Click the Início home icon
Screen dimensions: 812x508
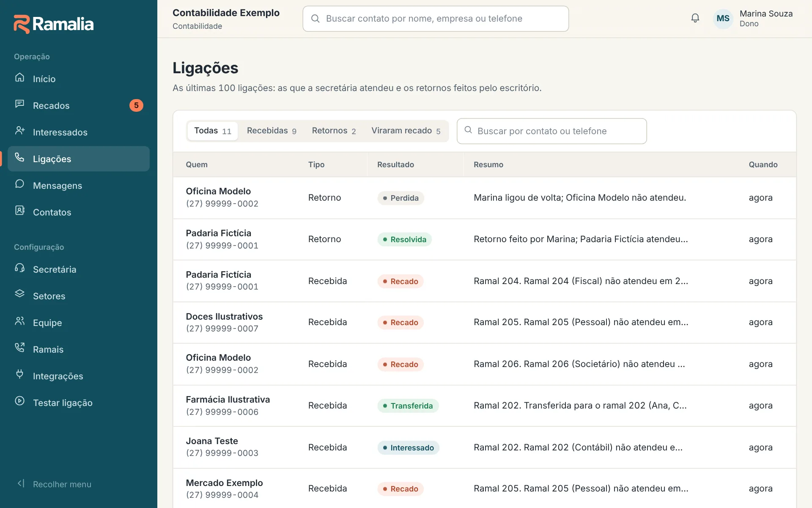[x=19, y=77]
